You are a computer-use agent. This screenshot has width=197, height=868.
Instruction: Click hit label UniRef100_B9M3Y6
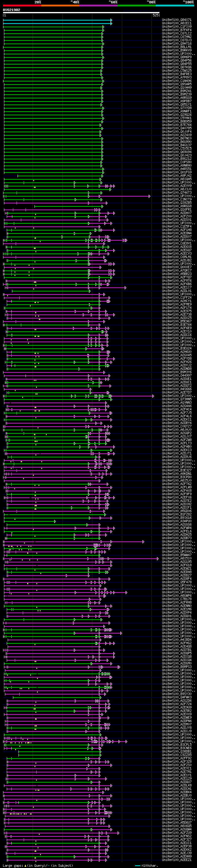click(x=177, y=372)
